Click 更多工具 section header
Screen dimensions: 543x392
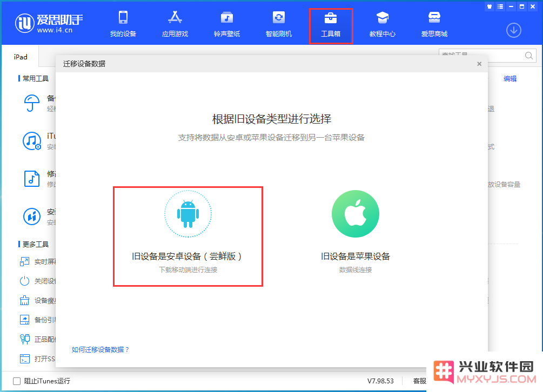pos(35,244)
